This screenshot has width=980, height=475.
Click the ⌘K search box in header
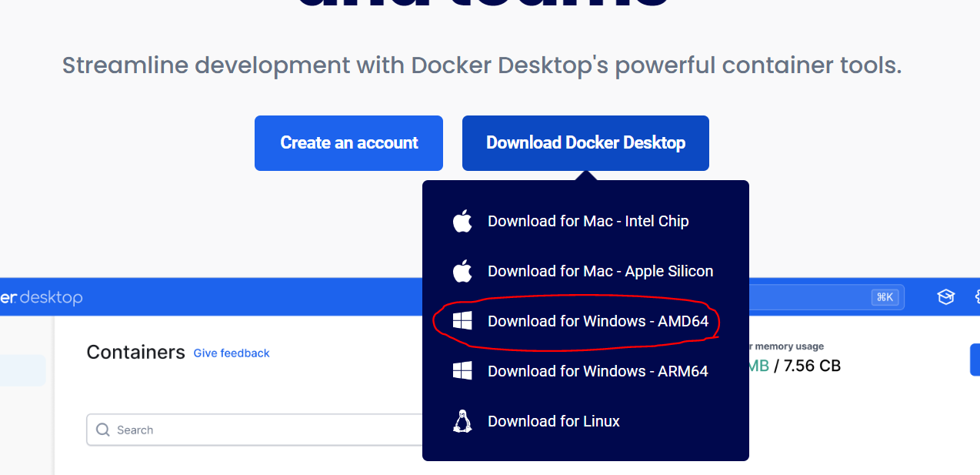tap(828, 297)
